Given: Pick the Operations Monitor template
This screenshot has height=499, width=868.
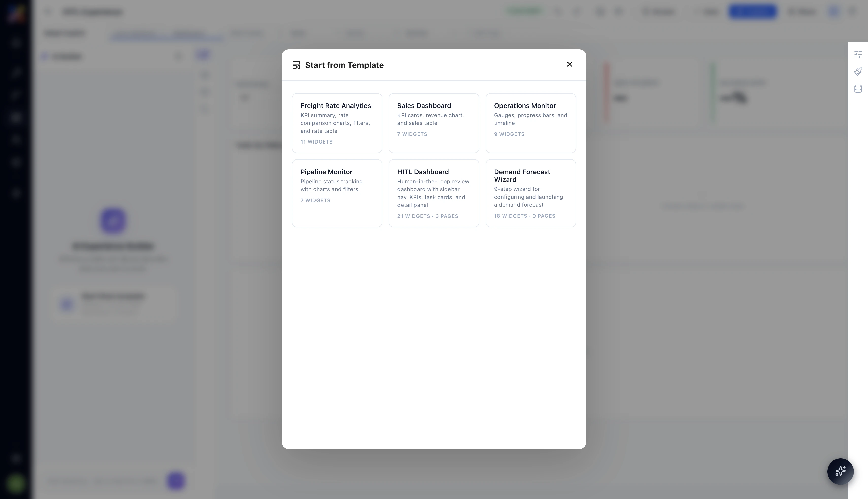Looking at the screenshot, I should (x=530, y=123).
